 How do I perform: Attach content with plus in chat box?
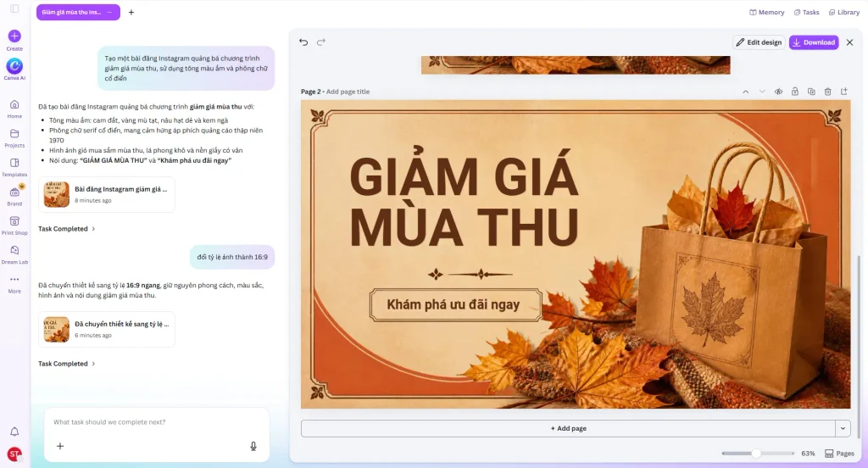[x=60, y=446]
